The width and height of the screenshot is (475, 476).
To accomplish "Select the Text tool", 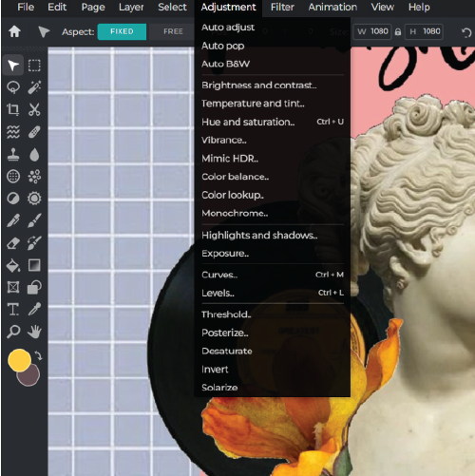I will (x=13, y=310).
